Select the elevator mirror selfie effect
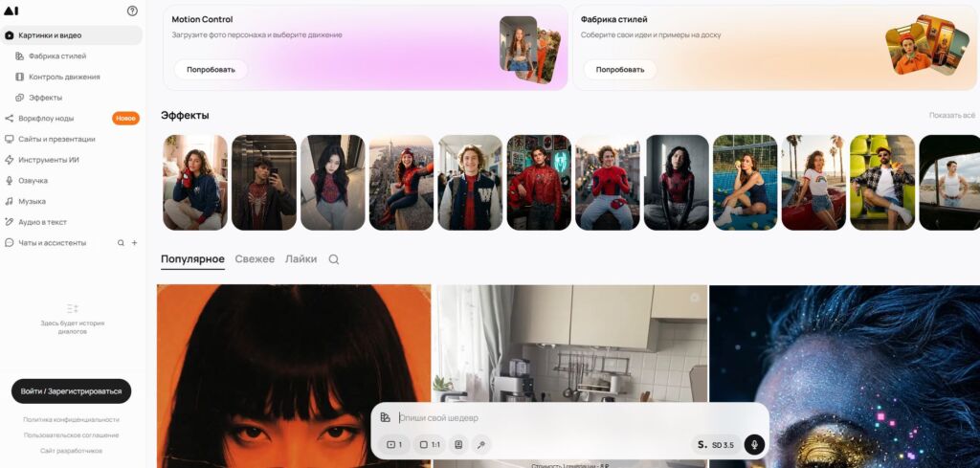Image resolution: width=980 pixels, height=468 pixels. [264, 183]
